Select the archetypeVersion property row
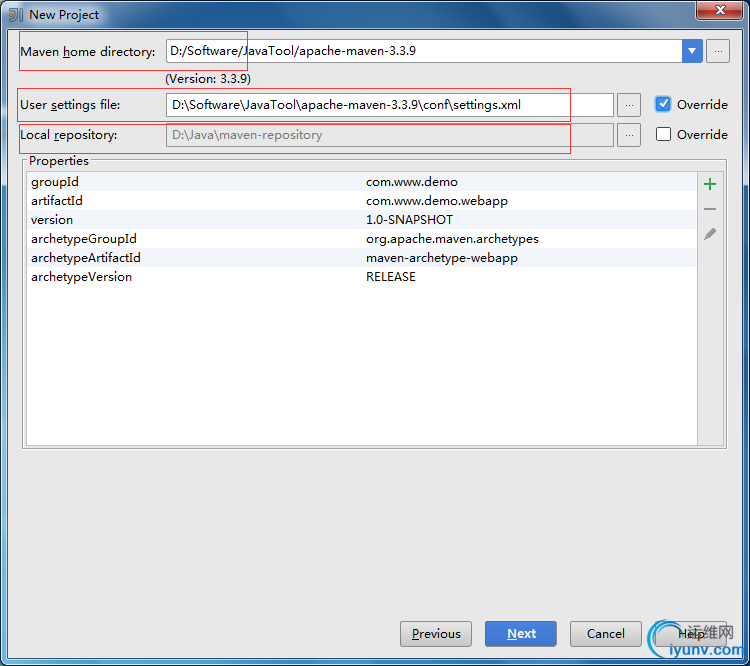This screenshot has width=750, height=666. coord(362,277)
